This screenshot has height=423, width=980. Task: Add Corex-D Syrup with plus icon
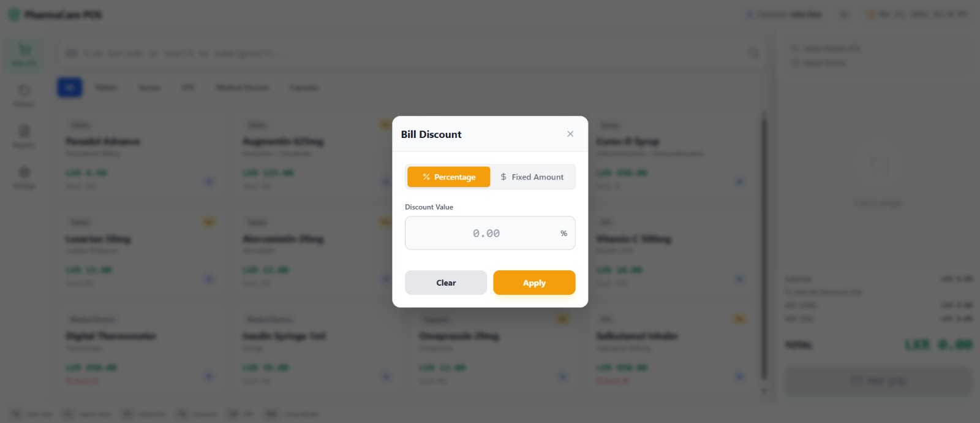[739, 181]
